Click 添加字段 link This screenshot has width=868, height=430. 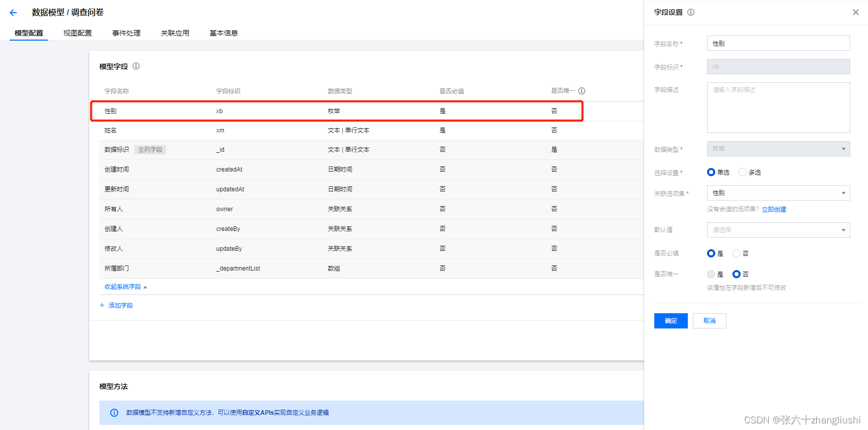click(121, 305)
